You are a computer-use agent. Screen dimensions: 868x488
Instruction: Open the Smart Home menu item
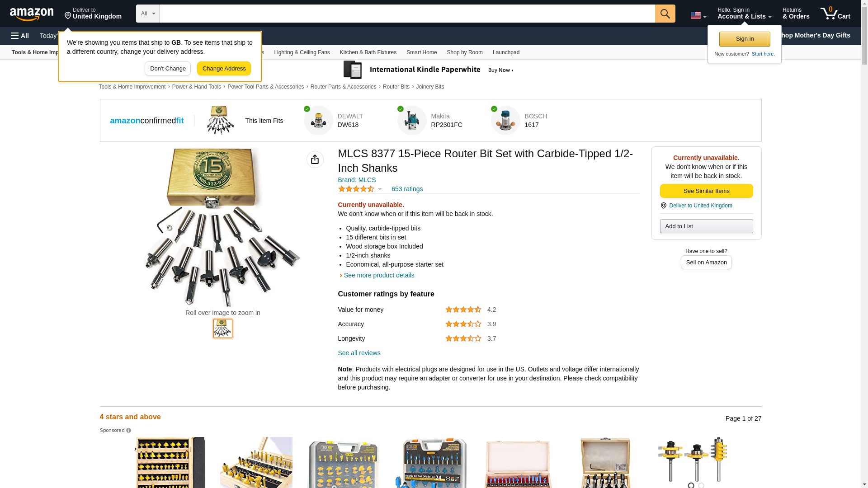[x=421, y=52]
